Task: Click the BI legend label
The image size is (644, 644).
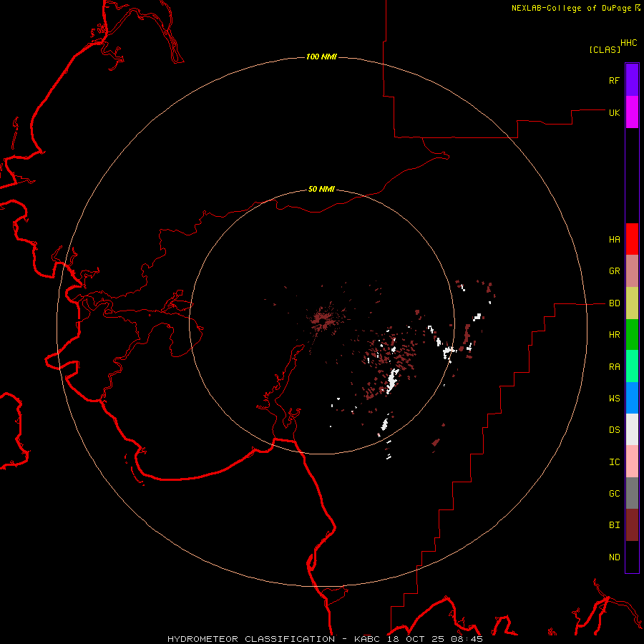Action: point(614,525)
